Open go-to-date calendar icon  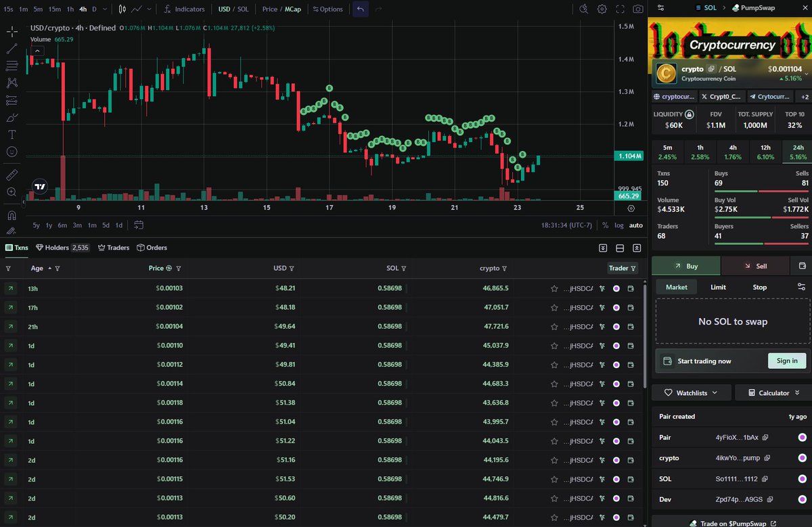(139, 225)
